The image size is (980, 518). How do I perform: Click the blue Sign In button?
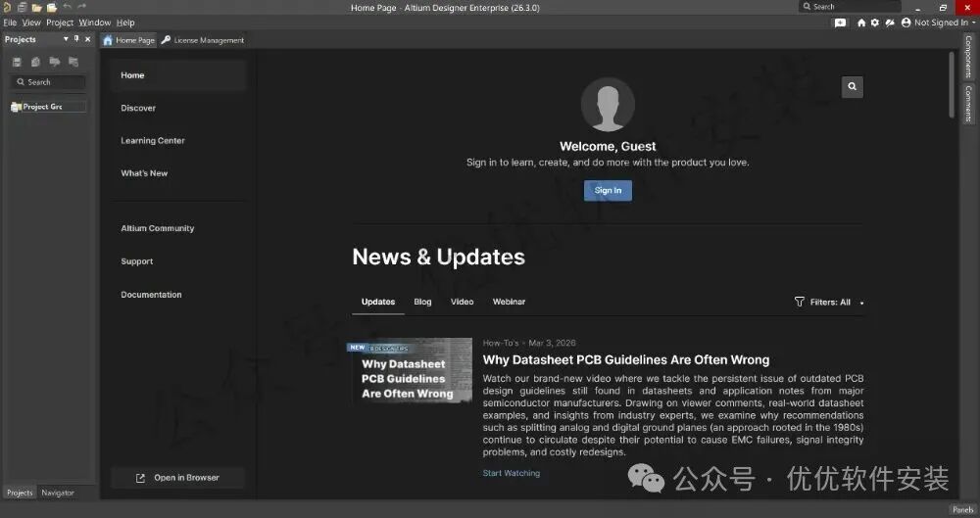tap(608, 191)
